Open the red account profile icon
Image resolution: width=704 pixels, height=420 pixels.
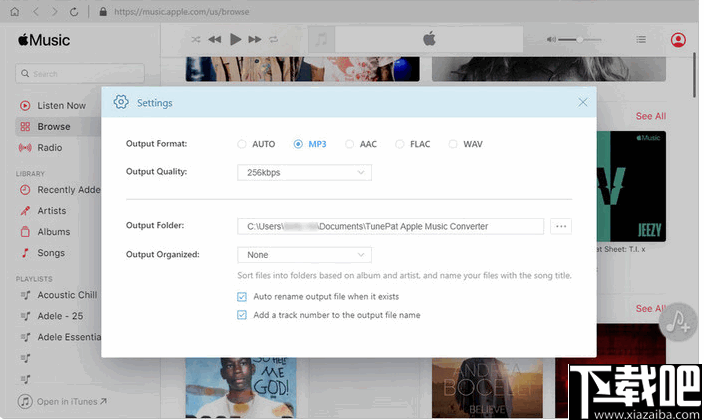[678, 40]
